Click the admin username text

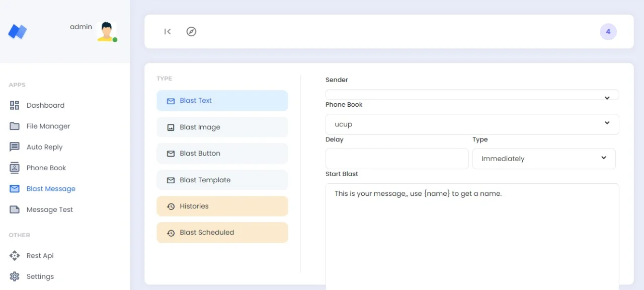(x=81, y=27)
